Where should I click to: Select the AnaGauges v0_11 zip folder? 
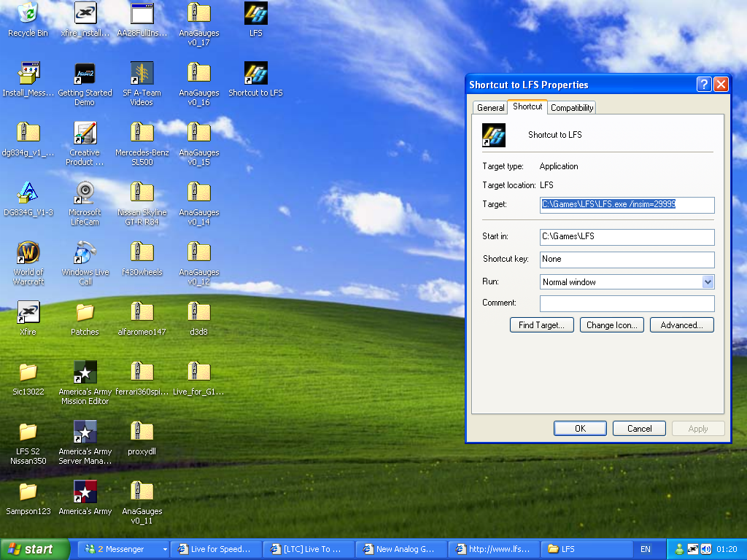(x=142, y=502)
